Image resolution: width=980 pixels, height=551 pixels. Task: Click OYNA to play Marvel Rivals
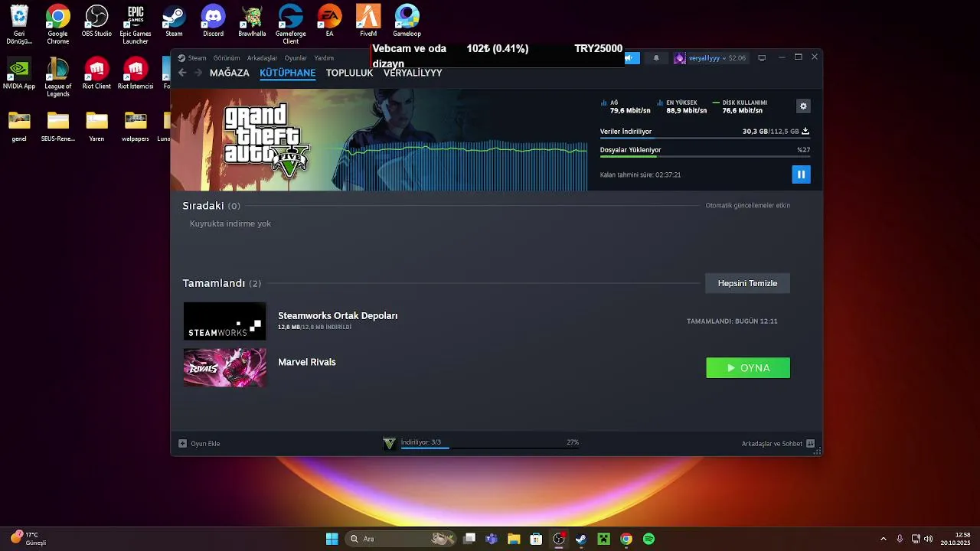(x=748, y=368)
